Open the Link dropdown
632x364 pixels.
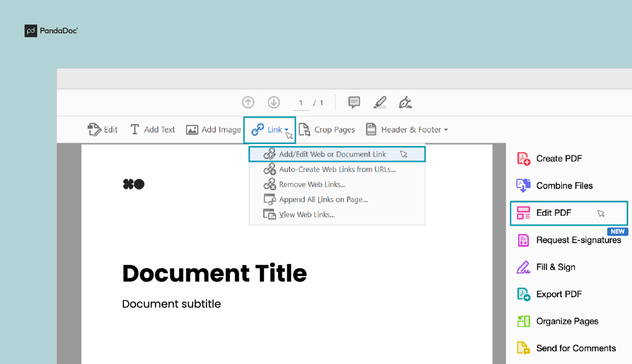pyautogui.click(x=270, y=130)
